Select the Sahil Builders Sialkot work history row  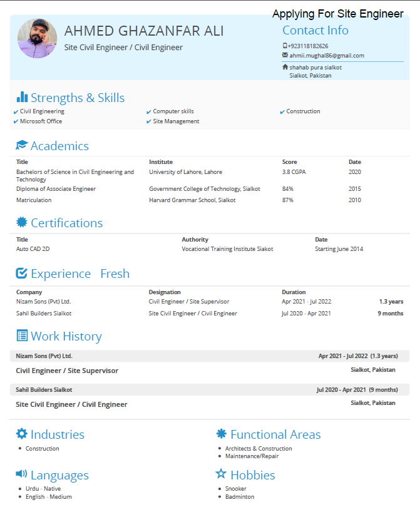[x=210, y=389]
